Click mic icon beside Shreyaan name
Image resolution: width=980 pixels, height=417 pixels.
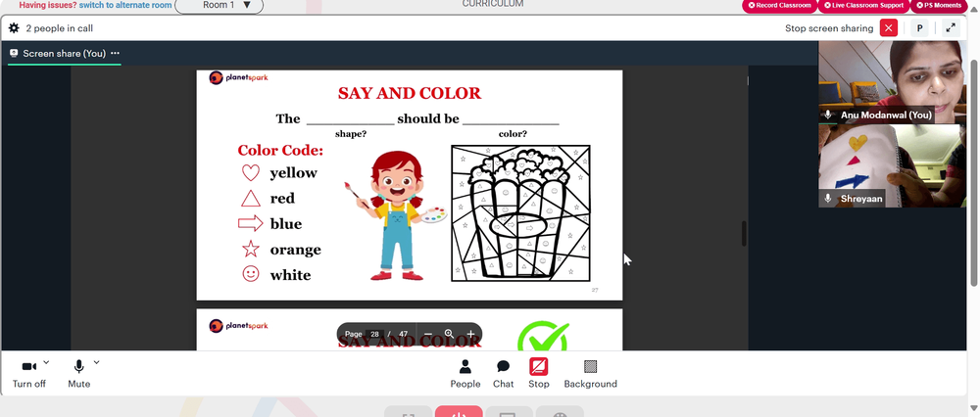pos(828,199)
